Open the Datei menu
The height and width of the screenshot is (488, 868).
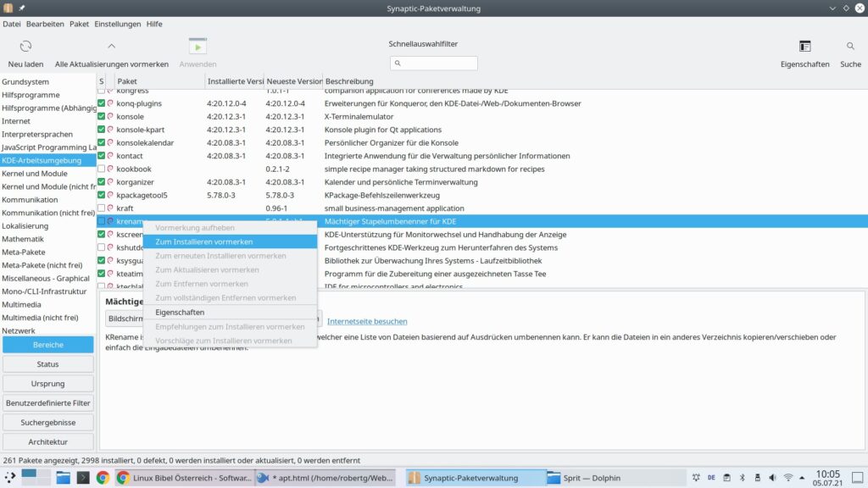click(x=12, y=24)
